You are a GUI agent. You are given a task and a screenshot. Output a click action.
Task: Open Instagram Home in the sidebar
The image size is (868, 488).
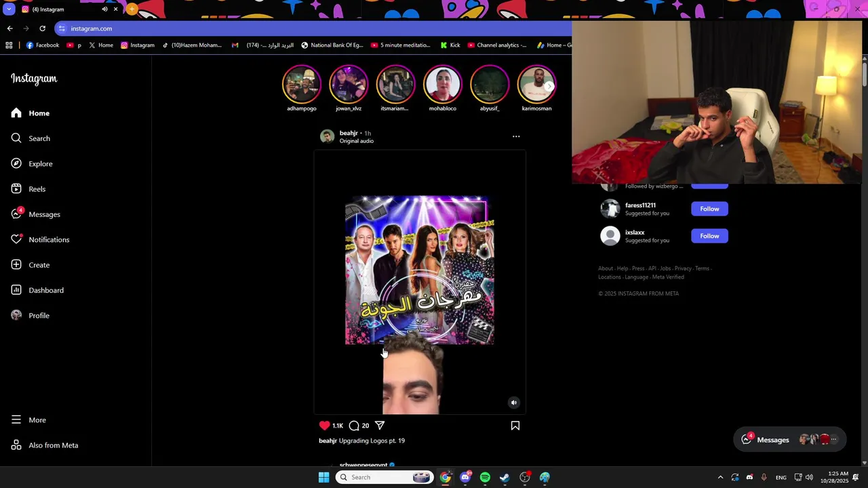pyautogui.click(x=31, y=113)
